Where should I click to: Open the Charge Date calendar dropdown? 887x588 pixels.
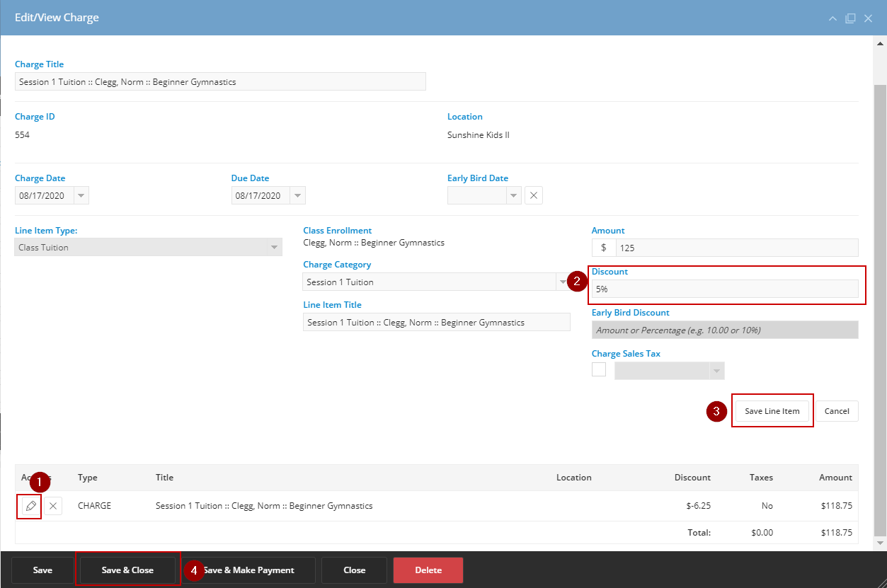coord(81,195)
